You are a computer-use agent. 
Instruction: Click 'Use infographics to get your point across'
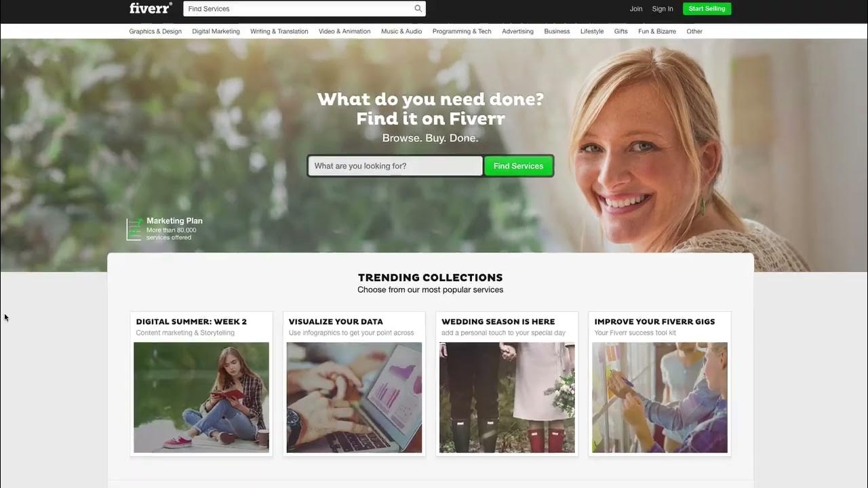(x=351, y=333)
